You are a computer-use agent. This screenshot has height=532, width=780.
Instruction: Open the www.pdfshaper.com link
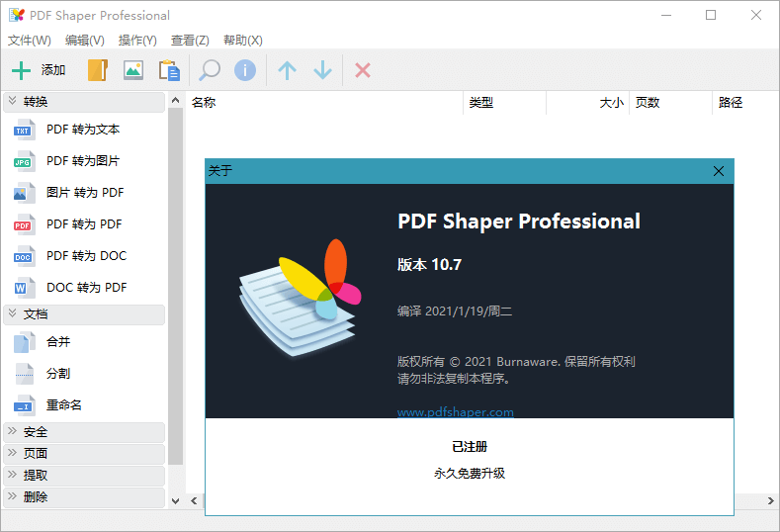tap(455, 412)
